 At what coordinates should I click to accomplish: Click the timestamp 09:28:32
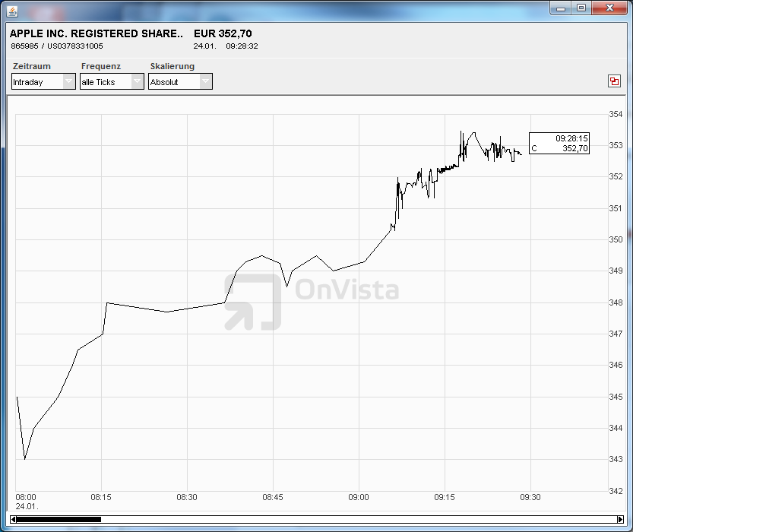[x=242, y=46]
